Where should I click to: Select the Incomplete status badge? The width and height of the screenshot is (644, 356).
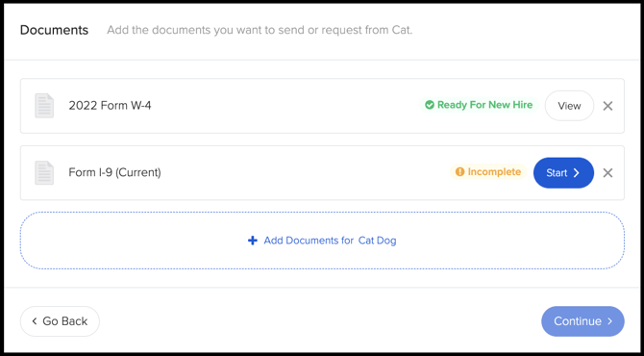coord(488,172)
